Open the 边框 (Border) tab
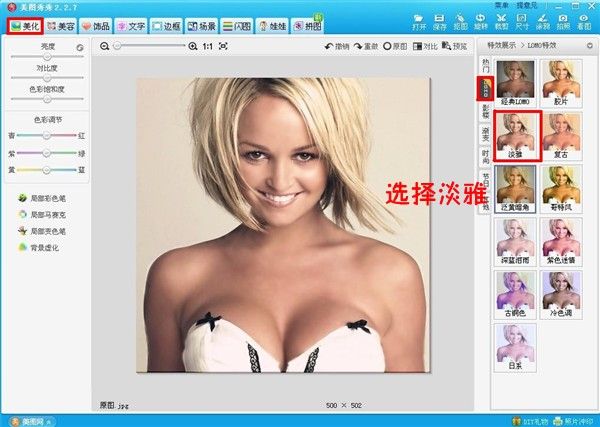Image resolution: width=600 pixels, height=427 pixels. (x=166, y=26)
